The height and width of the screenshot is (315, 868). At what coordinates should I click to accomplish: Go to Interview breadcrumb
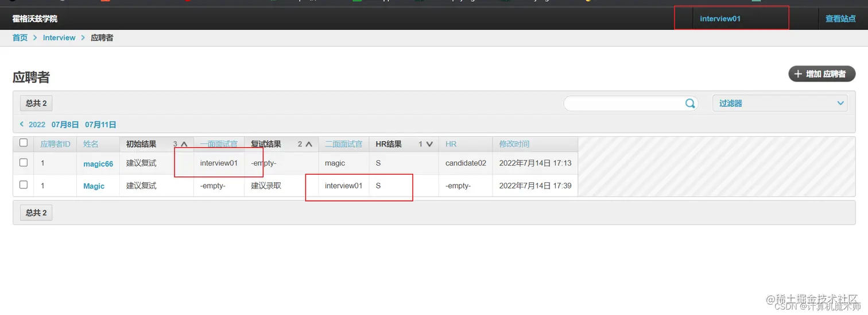59,37
